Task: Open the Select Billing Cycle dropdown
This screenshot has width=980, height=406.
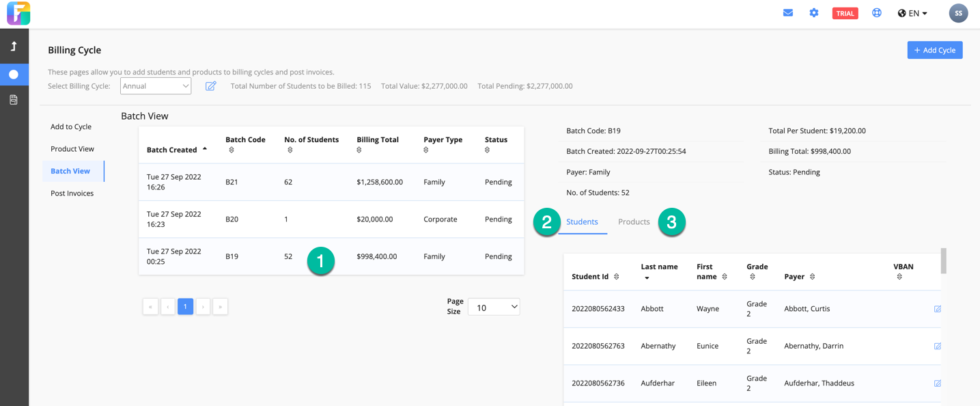Action: pyautogui.click(x=156, y=86)
